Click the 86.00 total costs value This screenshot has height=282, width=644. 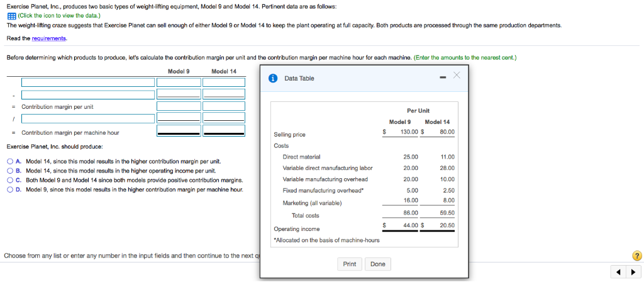click(411, 213)
